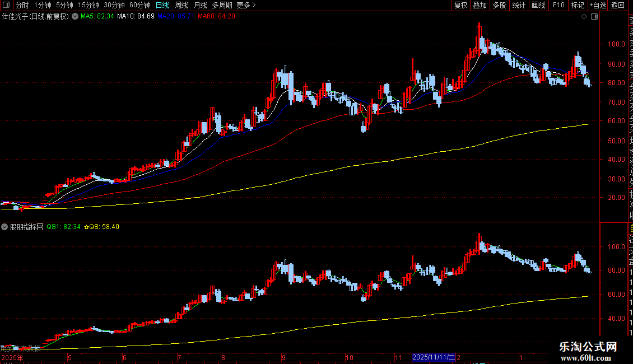Open the 统计 statistics tool

[x=519, y=5]
